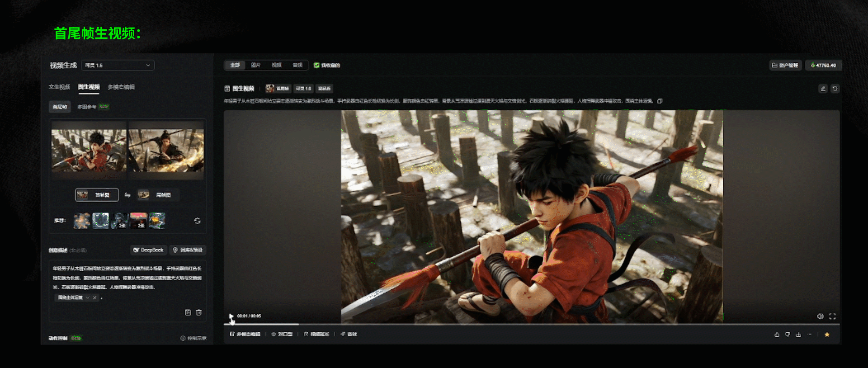
Task: Swap first and last frame images
Action: pyautogui.click(x=127, y=195)
